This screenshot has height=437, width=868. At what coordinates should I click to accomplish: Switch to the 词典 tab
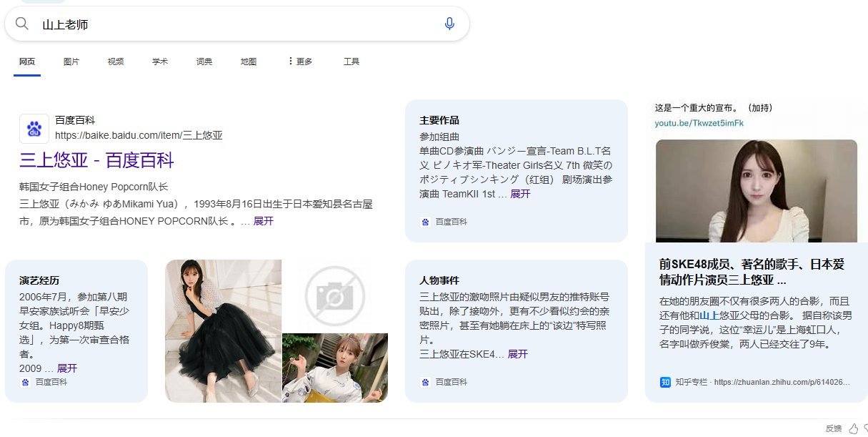tap(204, 62)
